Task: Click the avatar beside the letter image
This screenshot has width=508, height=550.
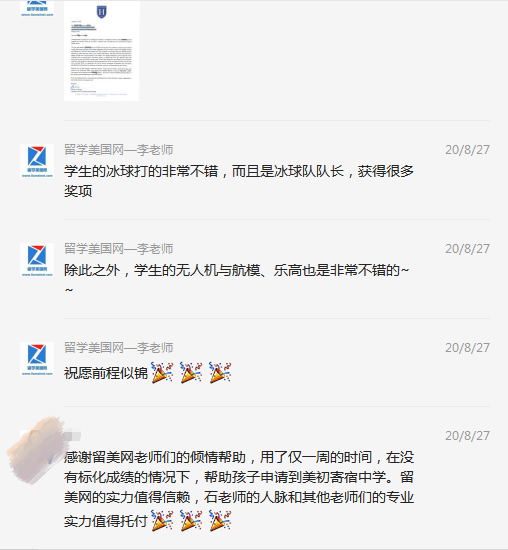Action: [x=37, y=8]
